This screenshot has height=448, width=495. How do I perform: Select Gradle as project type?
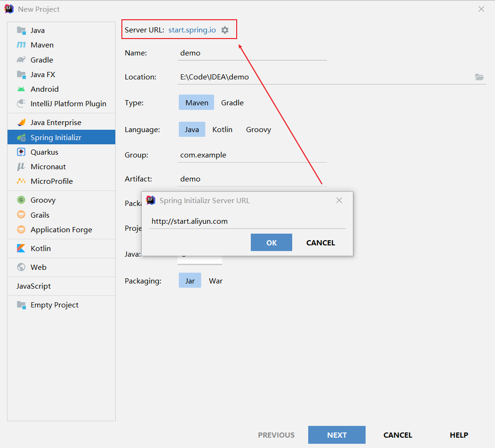tap(232, 102)
